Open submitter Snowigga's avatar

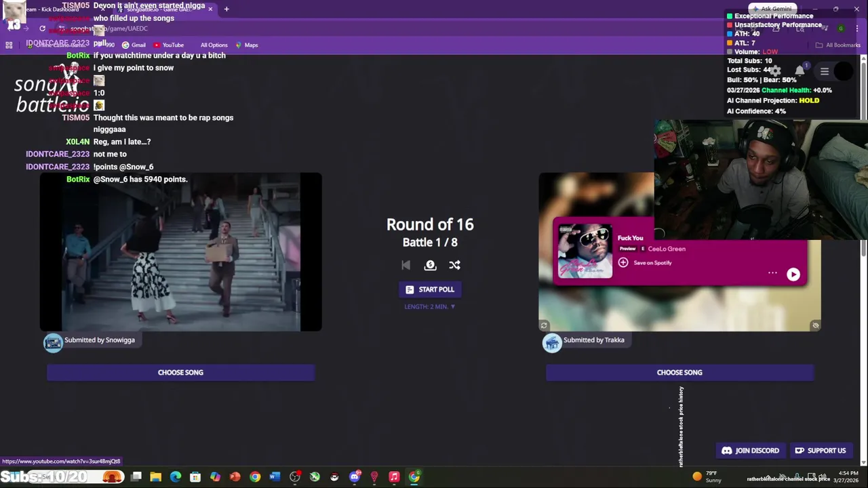click(53, 343)
